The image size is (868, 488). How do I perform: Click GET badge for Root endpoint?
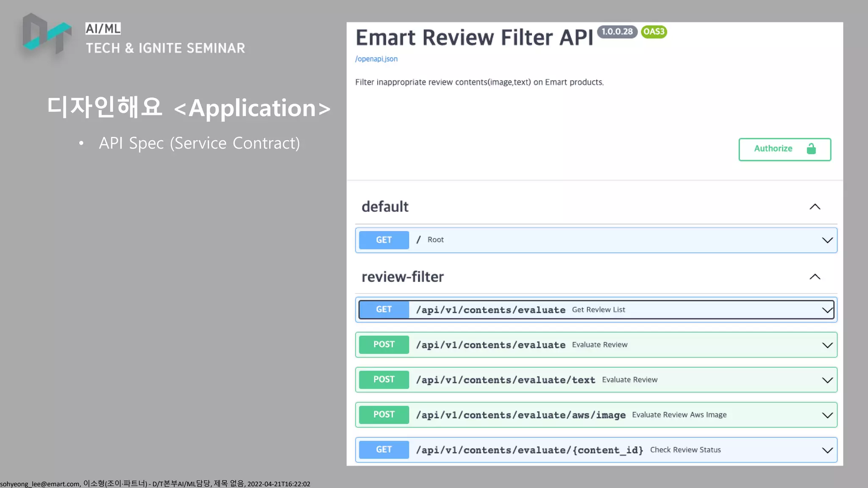[x=384, y=240]
